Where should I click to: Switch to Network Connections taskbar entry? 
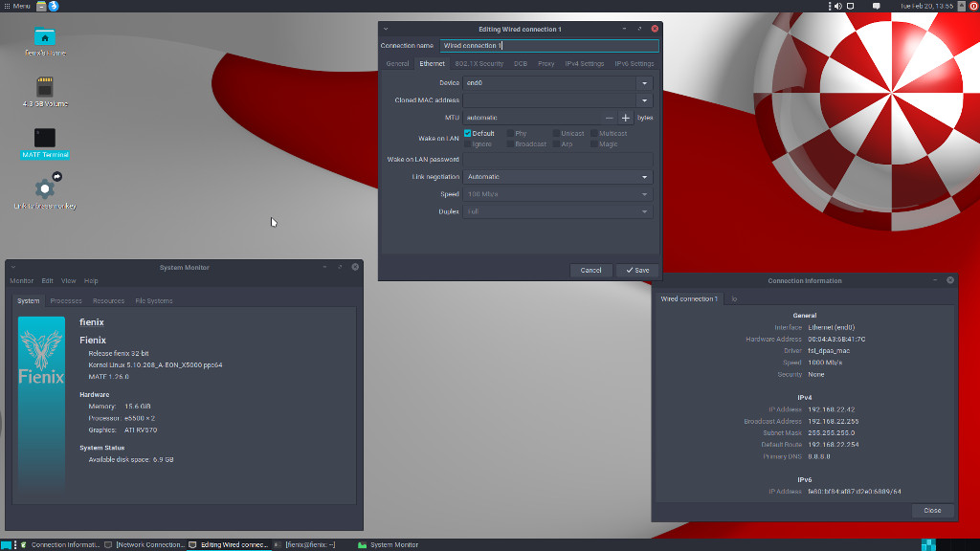point(145,544)
